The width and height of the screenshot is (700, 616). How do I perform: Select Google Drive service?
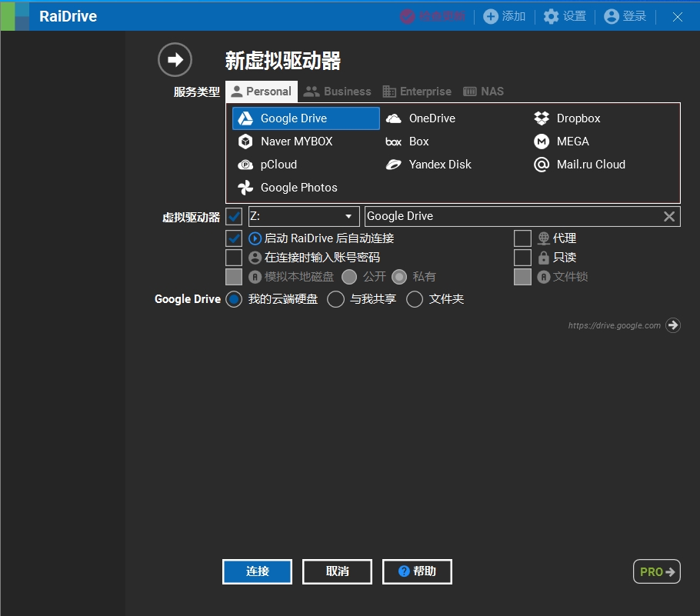click(x=306, y=118)
